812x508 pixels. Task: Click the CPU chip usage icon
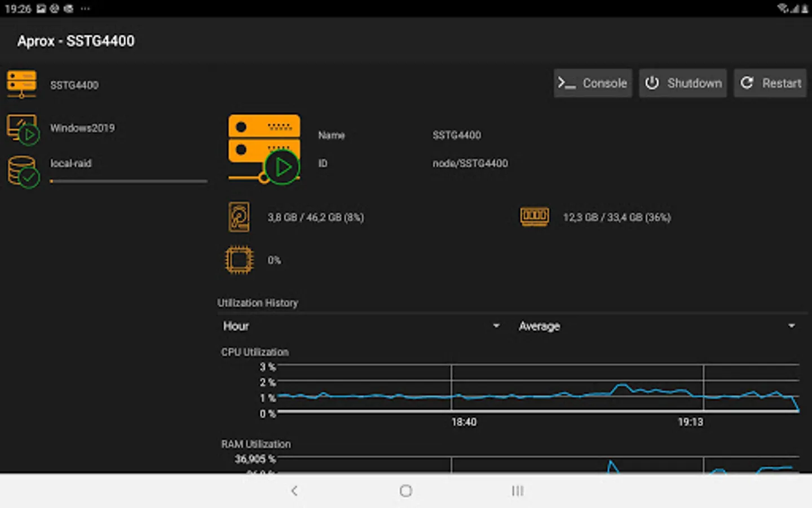pos(239,260)
